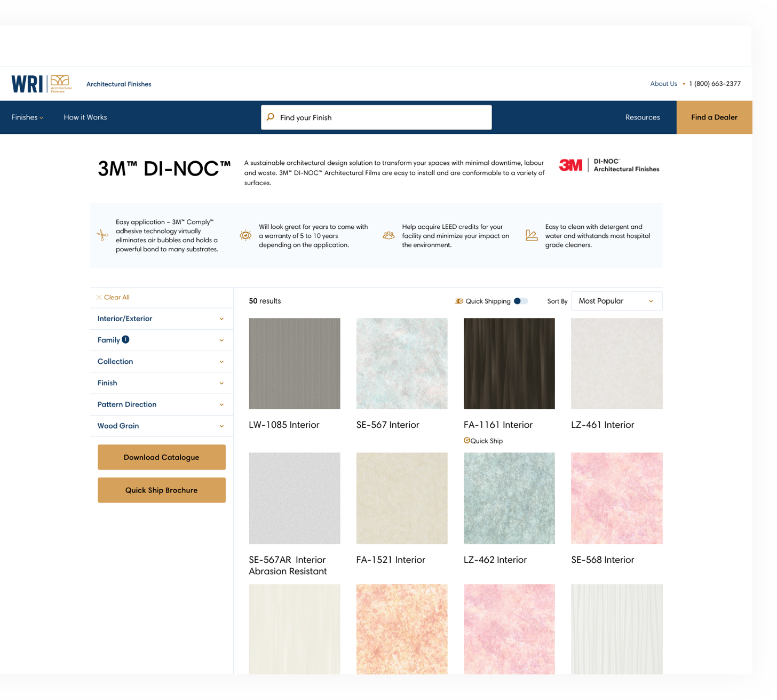
Task: Click the SE-567AR Interior Abrasion Resistant title
Action: tap(288, 566)
